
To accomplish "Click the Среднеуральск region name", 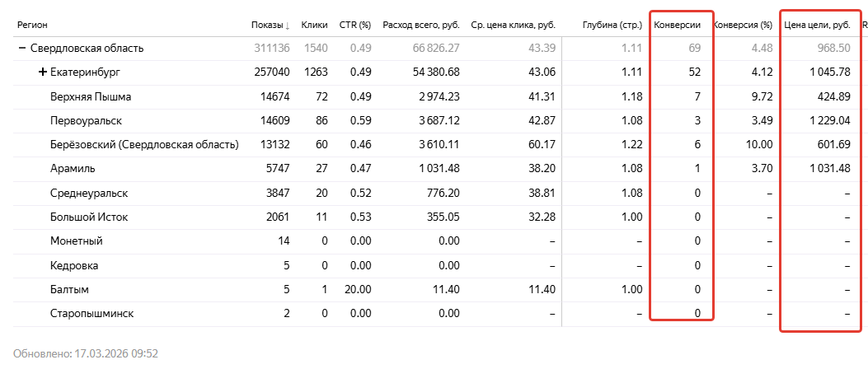I will coord(89,193).
